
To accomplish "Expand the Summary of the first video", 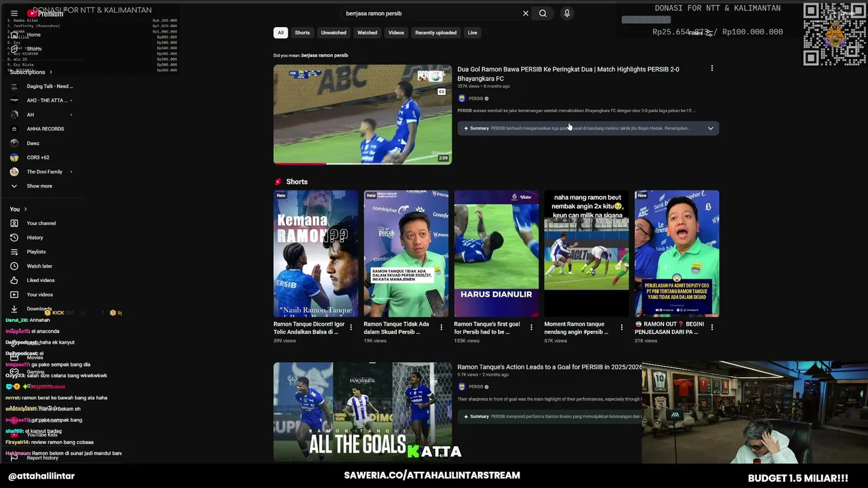I will tap(711, 128).
